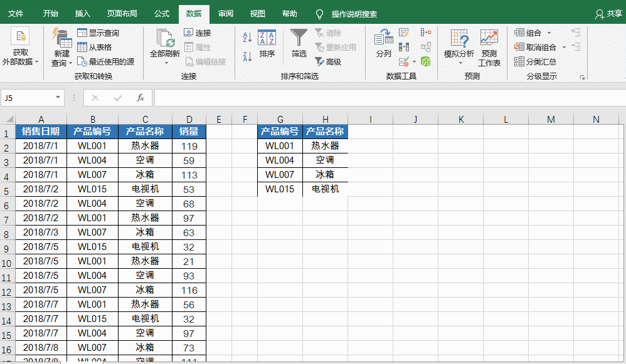Switch to the View (视图) tab
This screenshot has width=626, height=364.
258,14
